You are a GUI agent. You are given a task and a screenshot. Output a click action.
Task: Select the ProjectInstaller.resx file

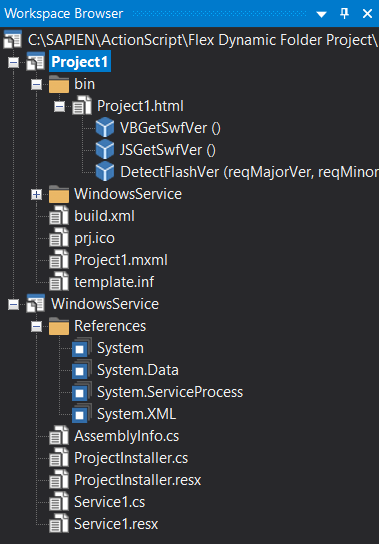pyautogui.click(x=137, y=480)
